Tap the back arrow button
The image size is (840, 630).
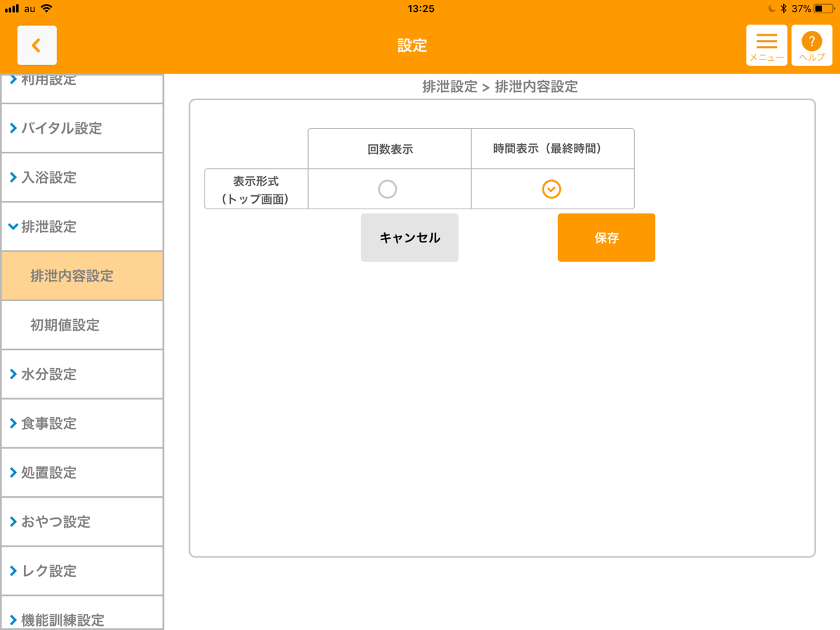pyautogui.click(x=37, y=45)
